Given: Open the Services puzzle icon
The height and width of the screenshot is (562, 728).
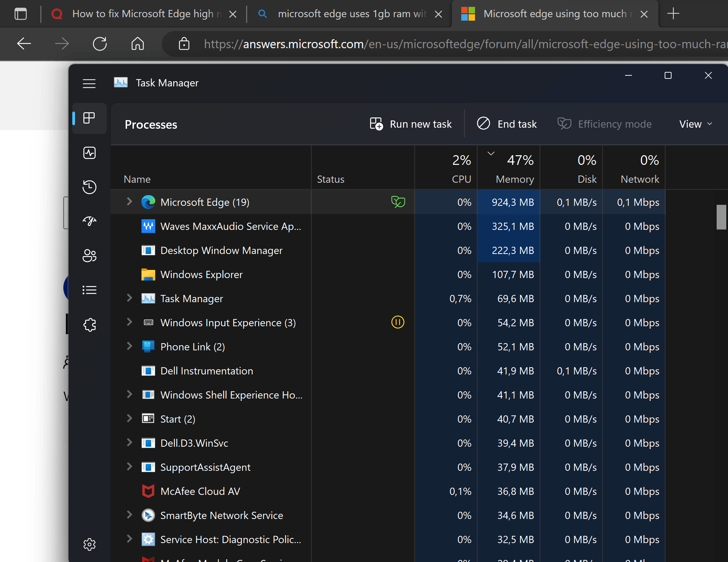Looking at the screenshot, I should click(89, 325).
